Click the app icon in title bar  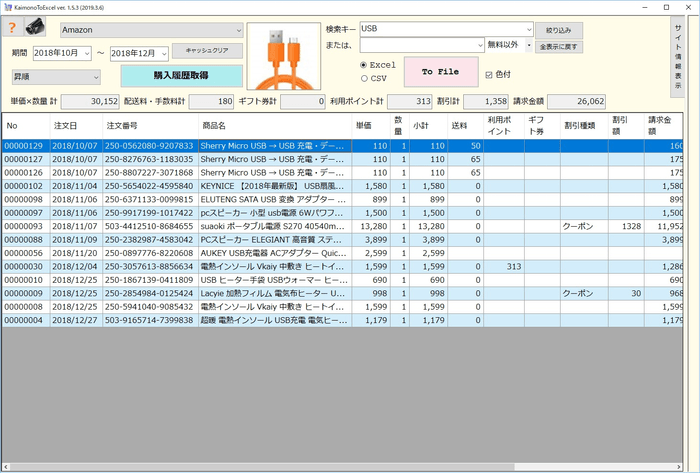[x=8, y=7]
